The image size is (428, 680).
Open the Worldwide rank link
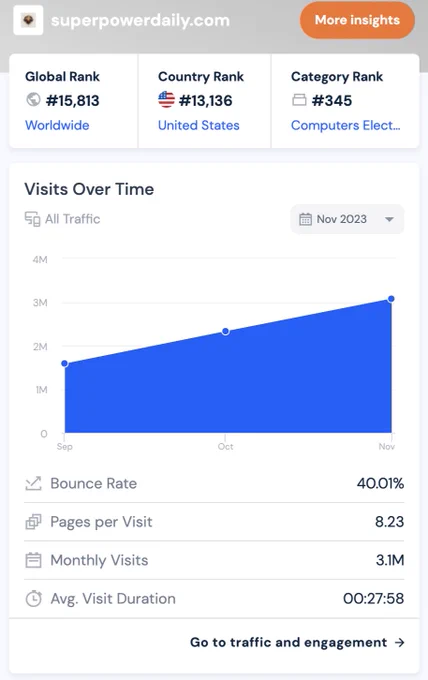tap(57, 125)
